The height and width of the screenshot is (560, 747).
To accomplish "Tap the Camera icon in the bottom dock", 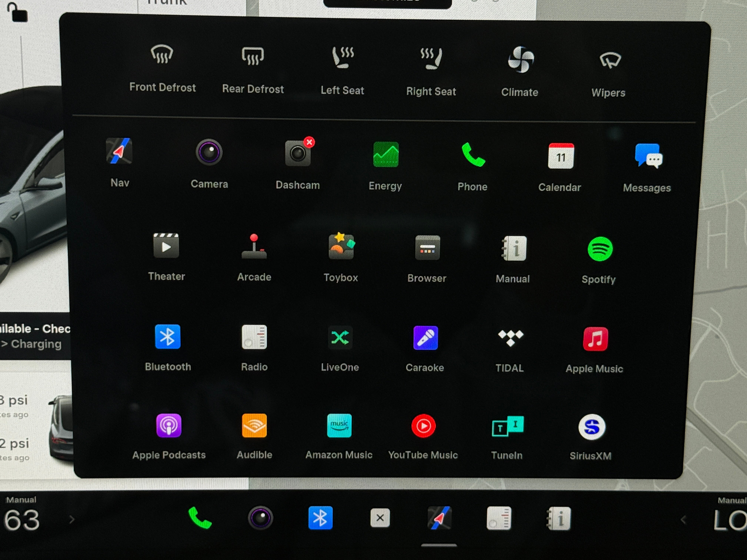I will 260,518.
